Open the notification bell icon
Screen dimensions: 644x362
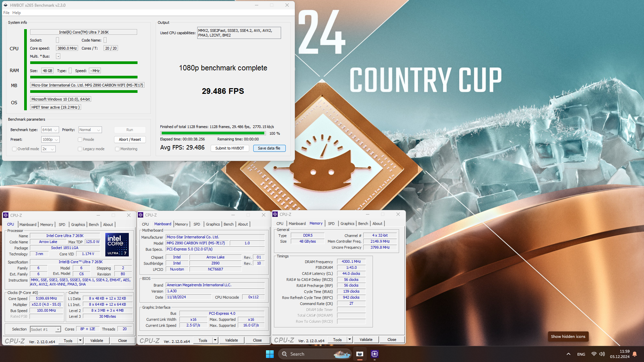[635, 354]
